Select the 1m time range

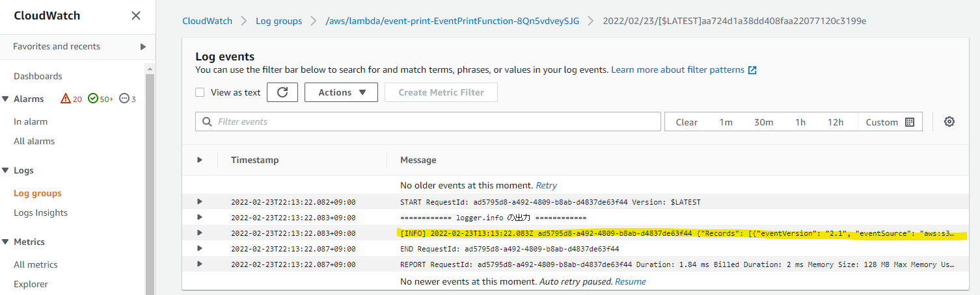726,122
